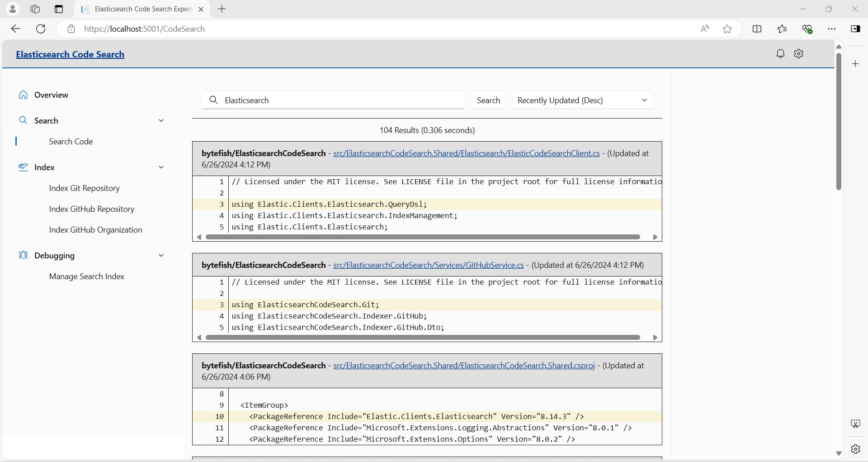The height and width of the screenshot is (462, 868).
Task: Toggle the browser sidebar panel icon
Action: pyautogui.click(x=855, y=29)
